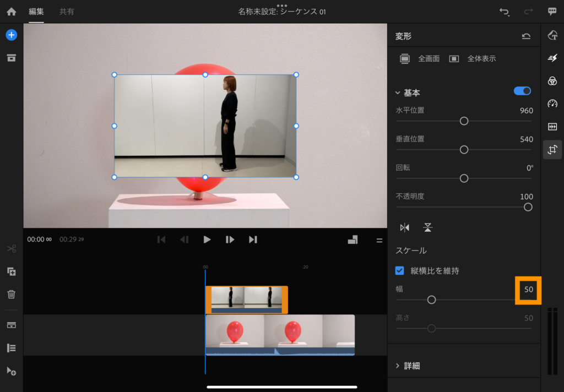The image size is (564, 392).
Task: Click the blue plus add media button
Action: pyautogui.click(x=11, y=35)
